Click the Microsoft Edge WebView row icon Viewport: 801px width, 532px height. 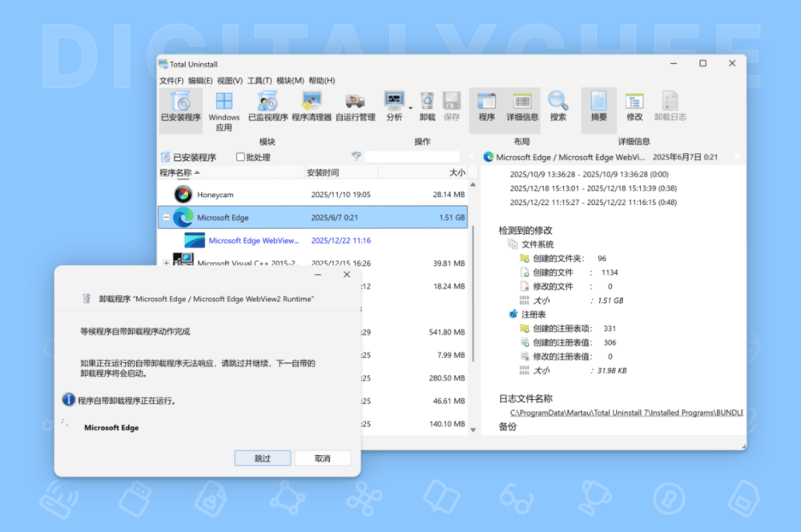(x=195, y=240)
